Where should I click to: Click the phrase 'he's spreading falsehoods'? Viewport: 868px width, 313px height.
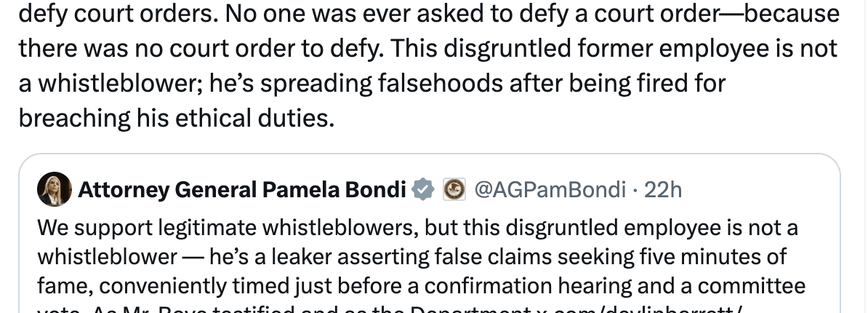354,83
